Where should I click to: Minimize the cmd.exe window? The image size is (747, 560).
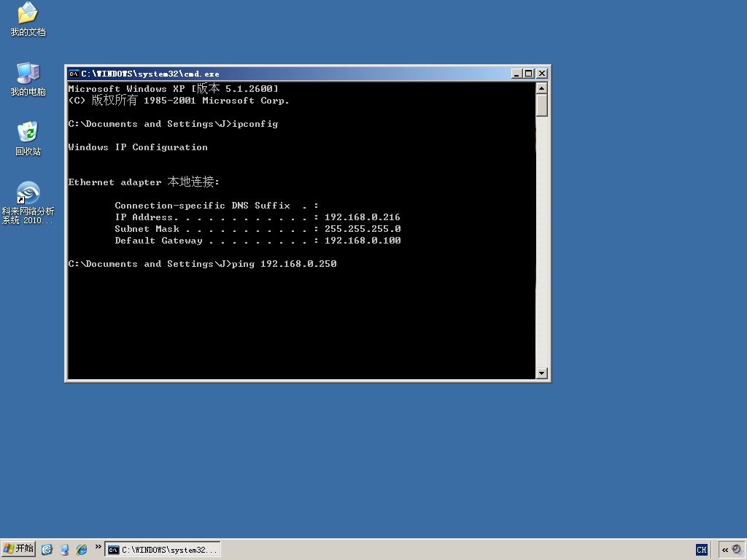516,74
